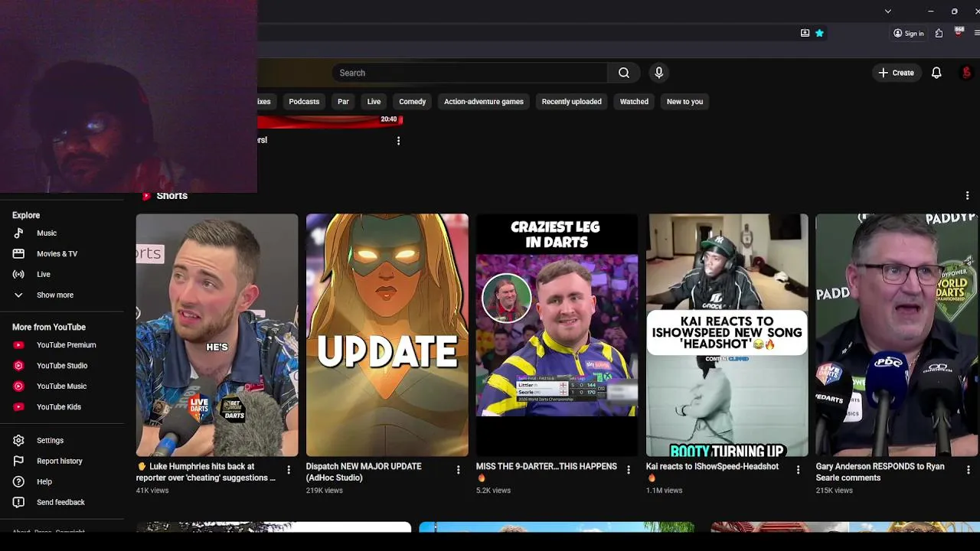
Task: Click the YouTube Music icon
Action: 18,386
